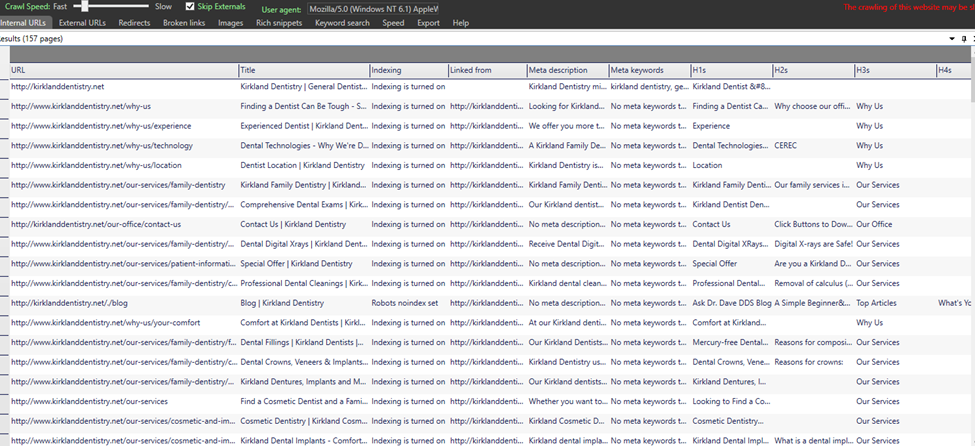Click the User agent input field

tap(373, 9)
